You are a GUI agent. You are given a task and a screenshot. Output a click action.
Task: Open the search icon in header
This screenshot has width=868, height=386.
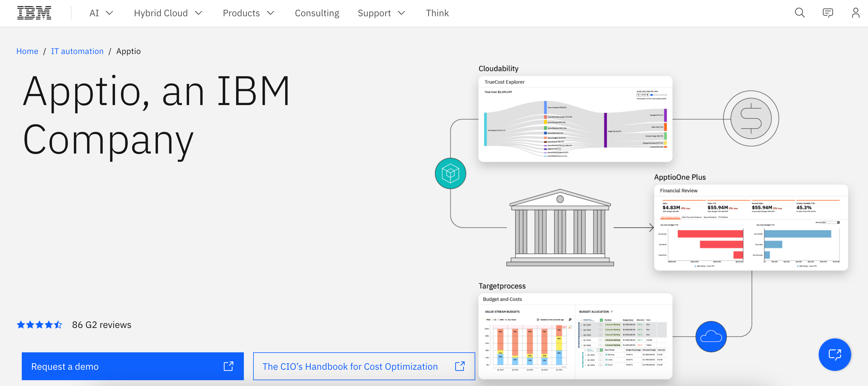click(x=799, y=13)
